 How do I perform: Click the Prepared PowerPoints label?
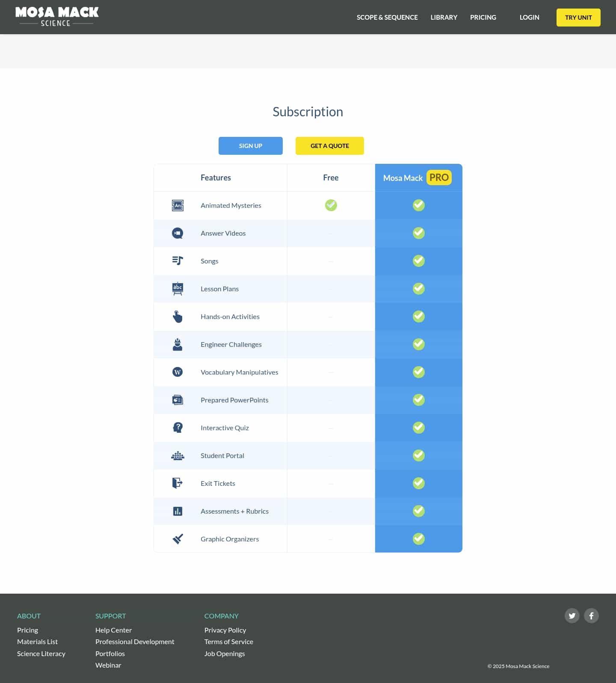234,400
